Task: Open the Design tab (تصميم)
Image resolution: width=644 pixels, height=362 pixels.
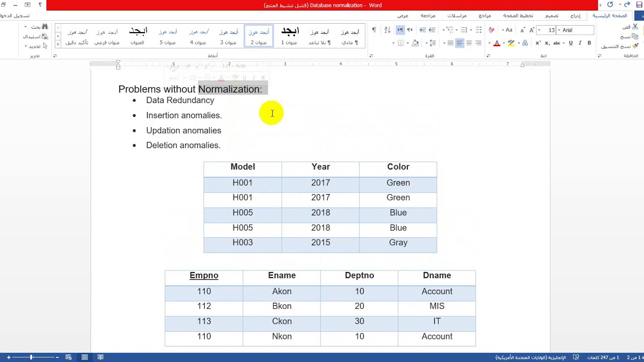Action: (x=552, y=16)
